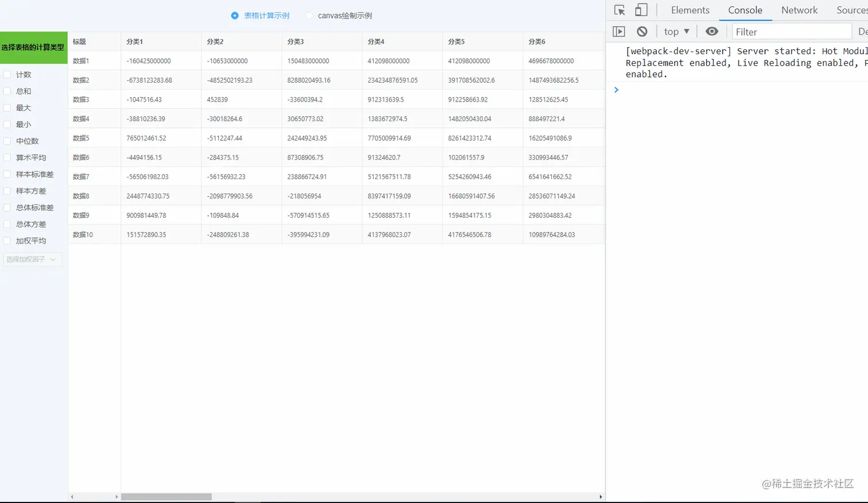This screenshot has height=503, width=868.
Task: Select the 数据1 row label
Action: pos(81,61)
